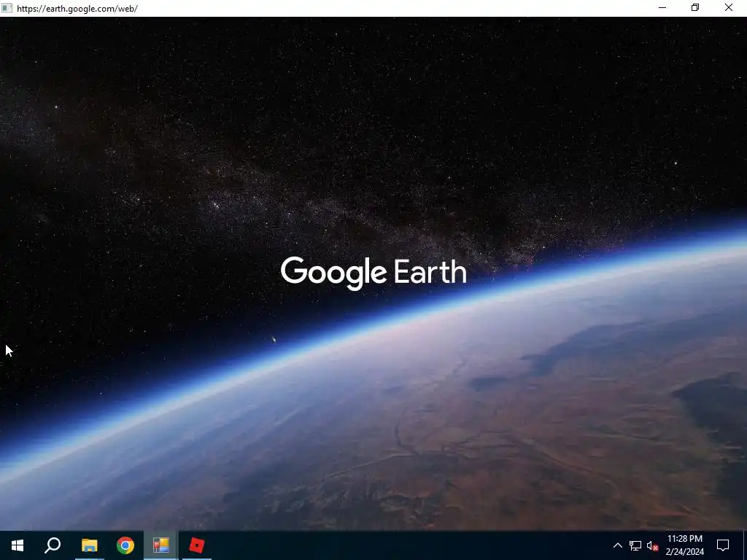Open the Roblox red icon in taskbar

click(x=197, y=545)
